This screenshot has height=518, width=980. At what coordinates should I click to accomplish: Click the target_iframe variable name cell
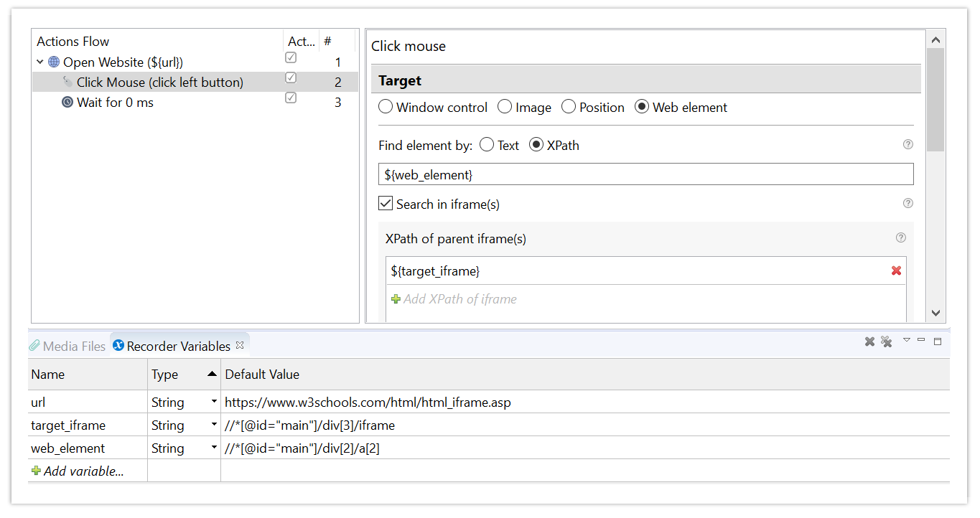[x=88, y=425]
